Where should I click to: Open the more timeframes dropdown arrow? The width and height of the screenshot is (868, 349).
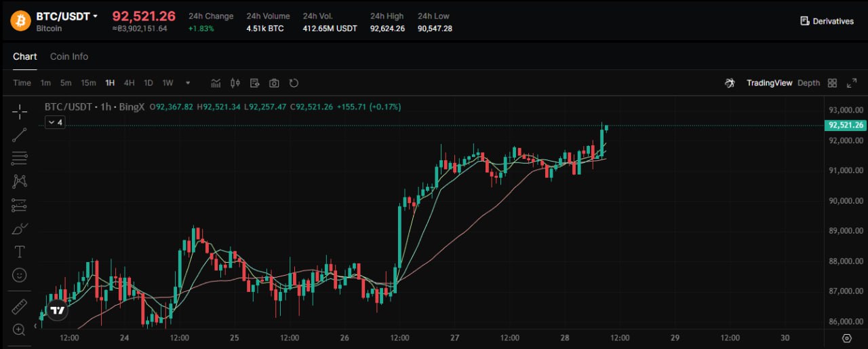[x=188, y=83]
